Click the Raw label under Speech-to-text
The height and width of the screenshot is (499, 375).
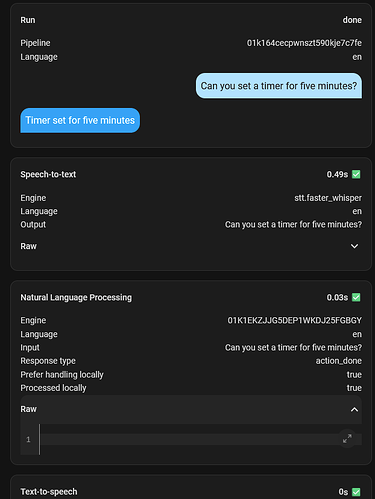(28, 246)
